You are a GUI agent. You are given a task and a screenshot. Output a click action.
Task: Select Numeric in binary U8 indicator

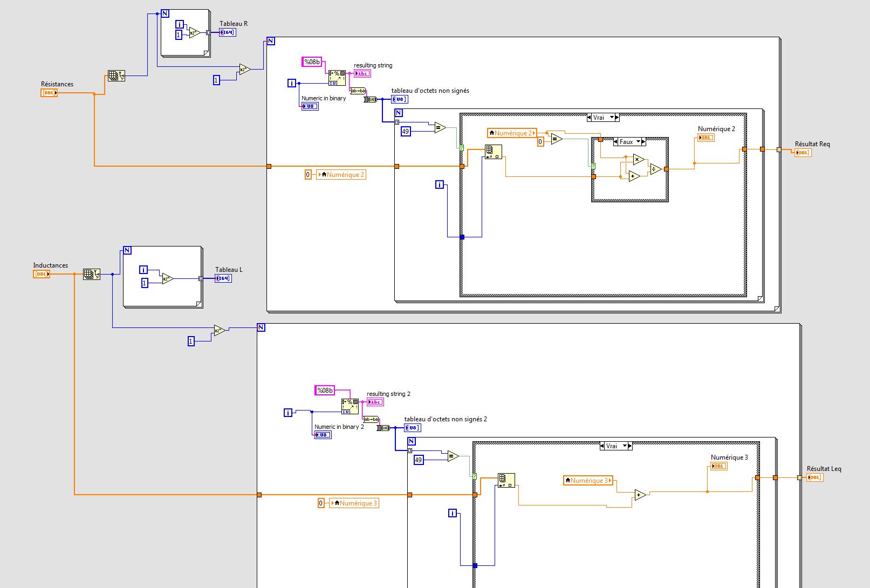310,106
